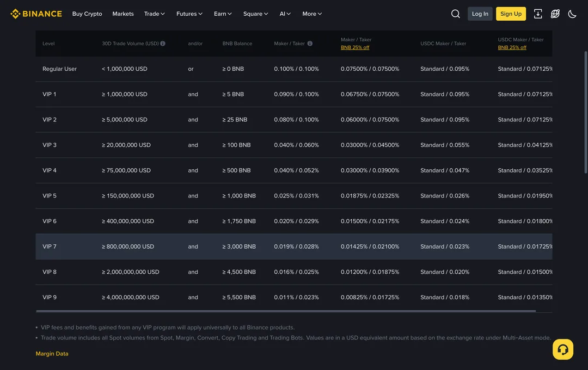Image resolution: width=588 pixels, height=370 pixels.
Task: Click the '≥ 5 BNB' balance cell
Action: 233,95
